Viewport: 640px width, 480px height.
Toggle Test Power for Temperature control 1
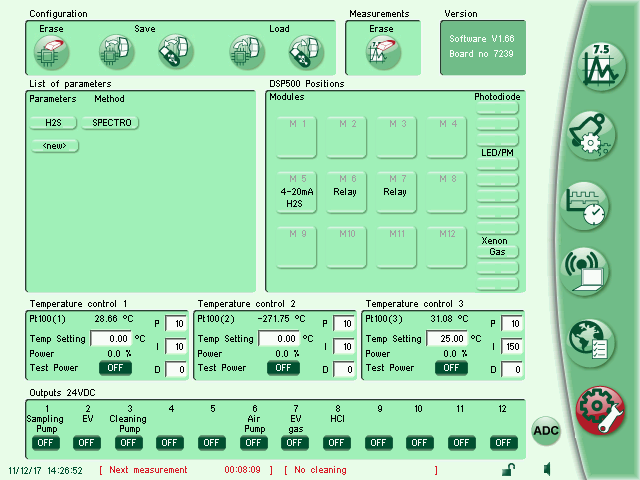click(115, 367)
